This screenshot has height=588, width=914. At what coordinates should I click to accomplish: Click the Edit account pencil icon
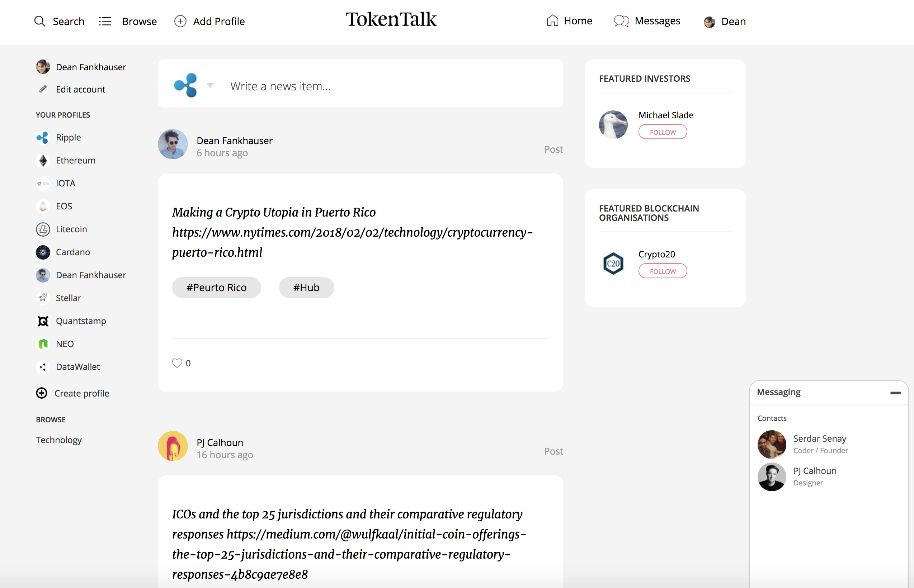(43, 89)
